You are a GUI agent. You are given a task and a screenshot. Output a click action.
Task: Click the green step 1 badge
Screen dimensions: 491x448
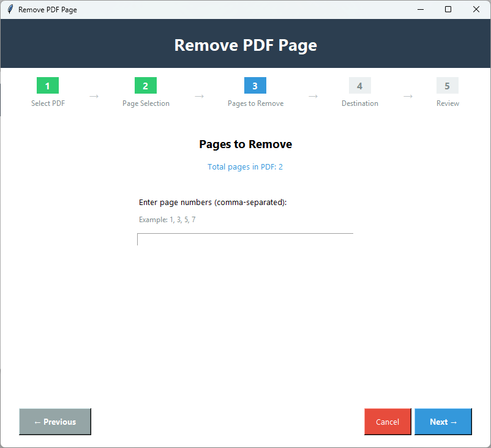pyautogui.click(x=47, y=86)
